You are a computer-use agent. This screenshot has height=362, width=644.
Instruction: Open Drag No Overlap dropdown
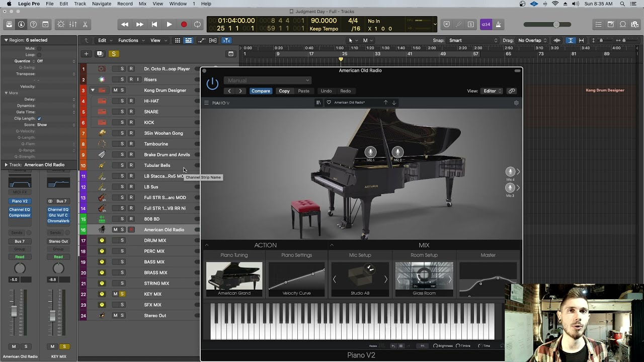[532, 40]
